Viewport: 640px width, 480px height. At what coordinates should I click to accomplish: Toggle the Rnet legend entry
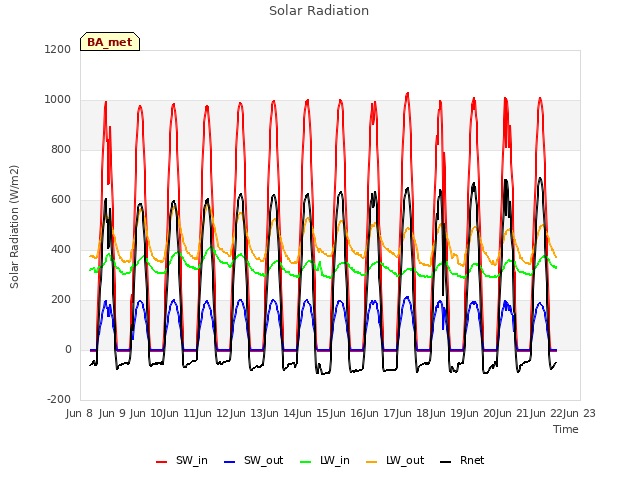pyautogui.click(x=462, y=460)
